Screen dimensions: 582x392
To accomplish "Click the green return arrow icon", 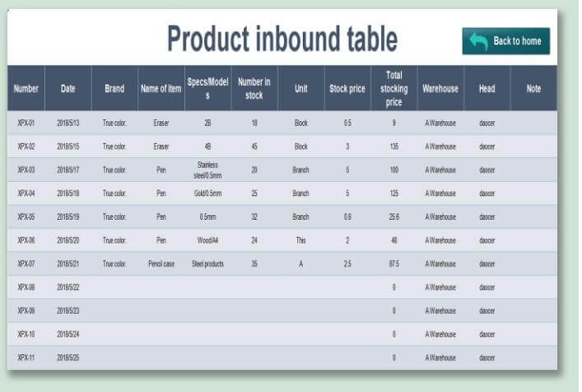I will [479, 41].
